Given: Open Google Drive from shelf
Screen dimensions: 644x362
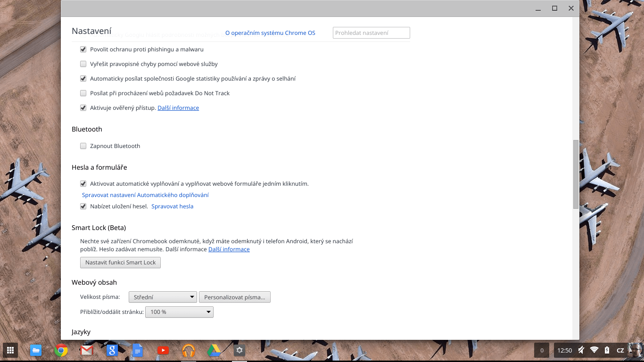Looking at the screenshot, I should tap(214, 350).
